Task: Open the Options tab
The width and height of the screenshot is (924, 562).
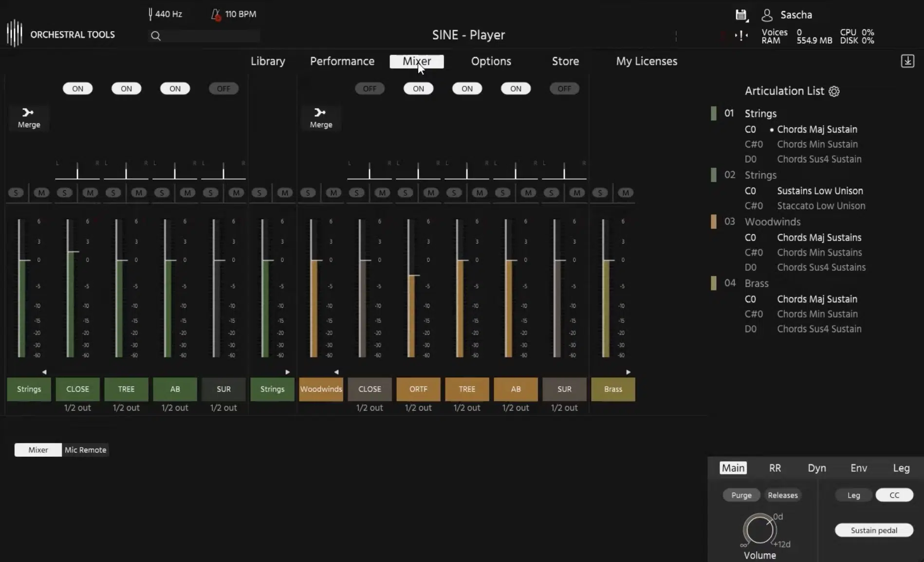Action: [x=491, y=61]
